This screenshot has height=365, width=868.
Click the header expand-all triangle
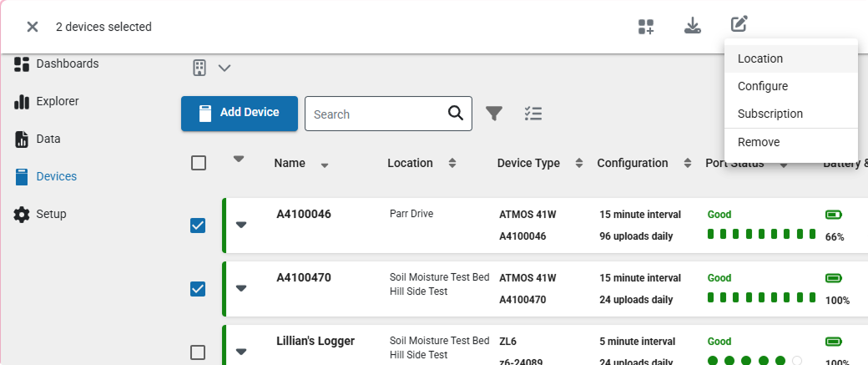[239, 159]
